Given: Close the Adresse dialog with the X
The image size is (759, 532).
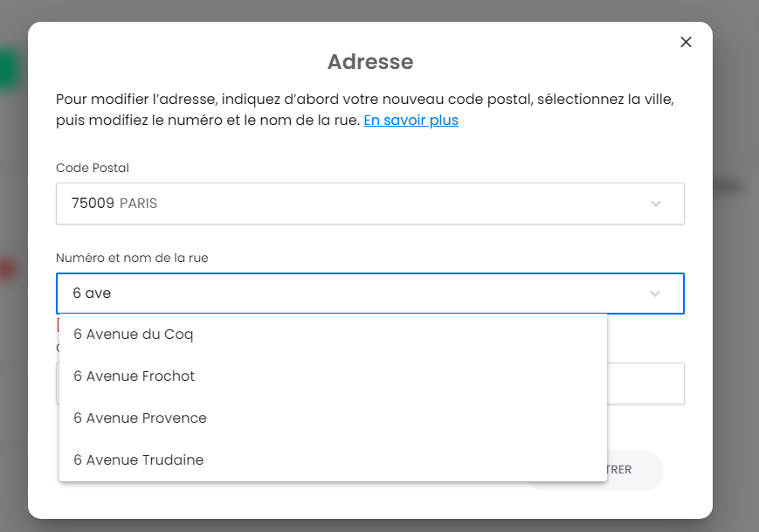Looking at the screenshot, I should (686, 42).
